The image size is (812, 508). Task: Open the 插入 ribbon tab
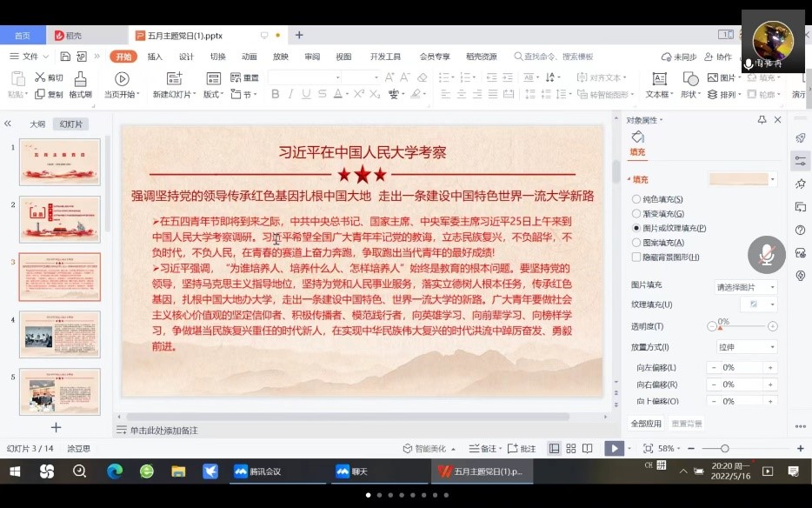click(155, 57)
